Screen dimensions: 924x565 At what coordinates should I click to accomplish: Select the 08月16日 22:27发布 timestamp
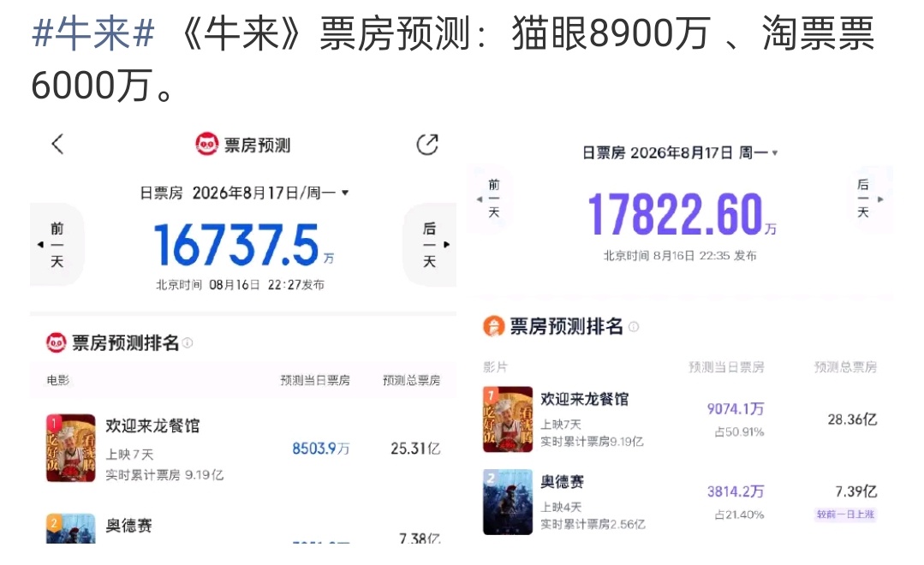pyautogui.click(x=267, y=284)
